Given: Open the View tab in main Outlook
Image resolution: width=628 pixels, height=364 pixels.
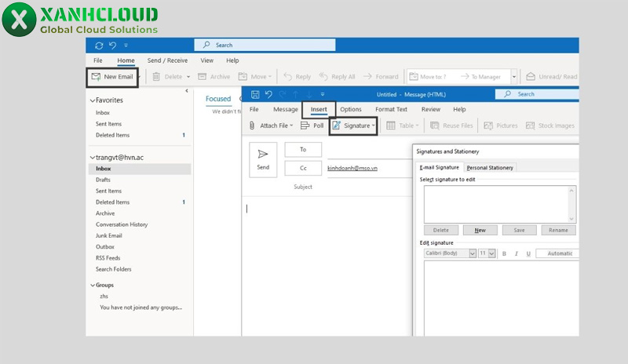Looking at the screenshot, I should [207, 60].
